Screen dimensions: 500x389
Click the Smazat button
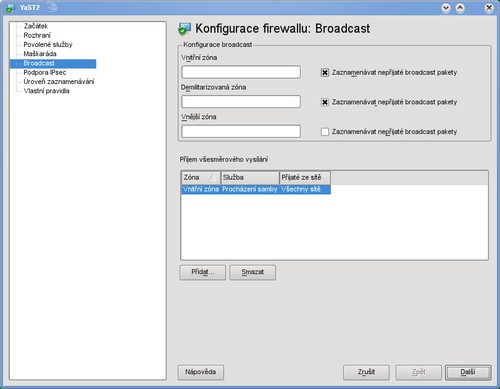tap(253, 272)
